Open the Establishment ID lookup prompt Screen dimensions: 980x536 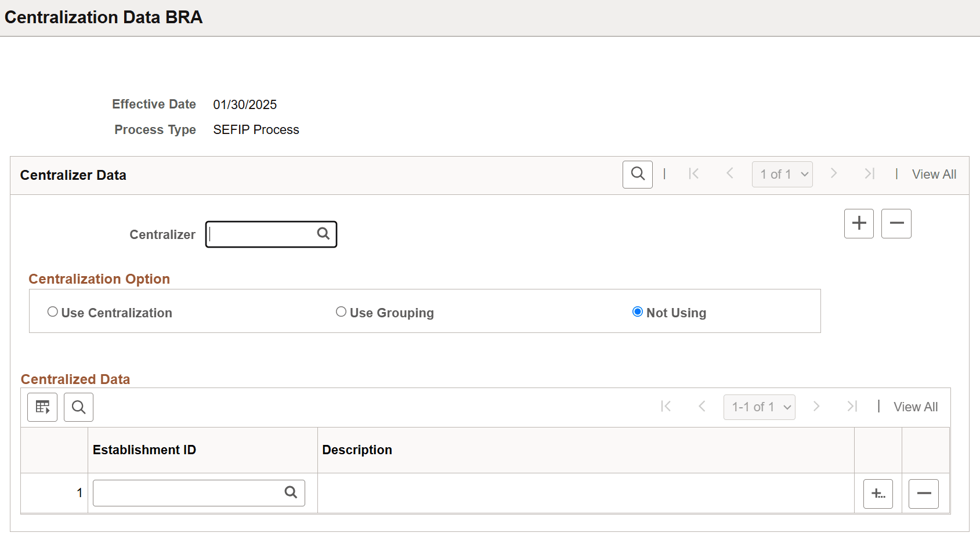click(291, 492)
